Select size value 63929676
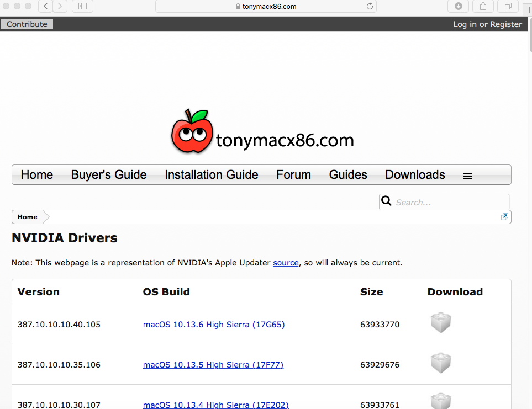Image resolution: width=532 pixels, height=409 pixels. [x=380, y=365]
